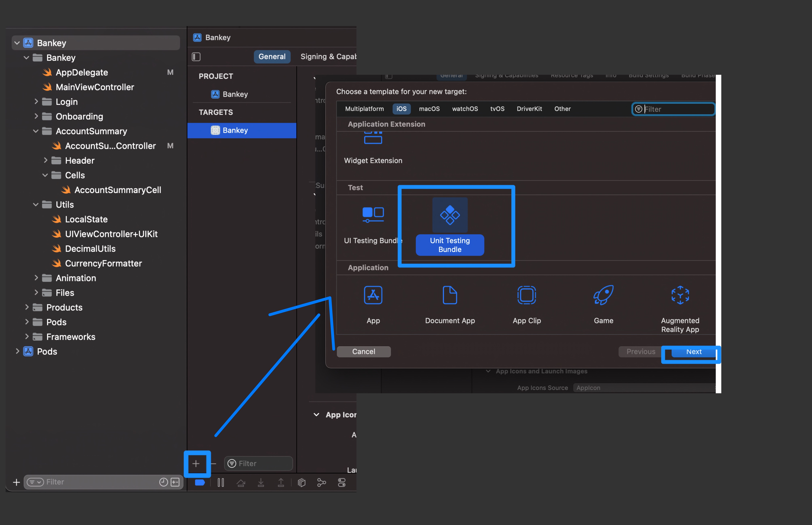Toggle source-control status filter icon

(x=175, y=482)
